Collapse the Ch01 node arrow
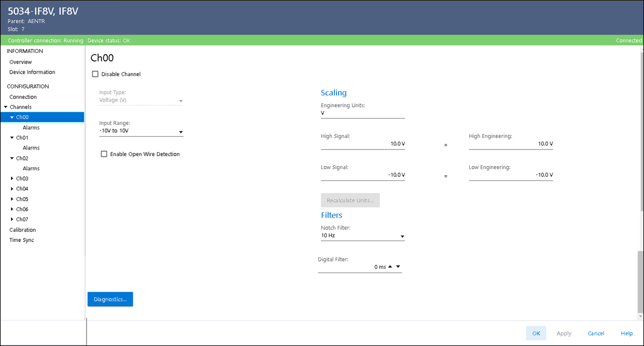Image resolution: width=644 pixels, height=346 pixels. coord(12,138)
